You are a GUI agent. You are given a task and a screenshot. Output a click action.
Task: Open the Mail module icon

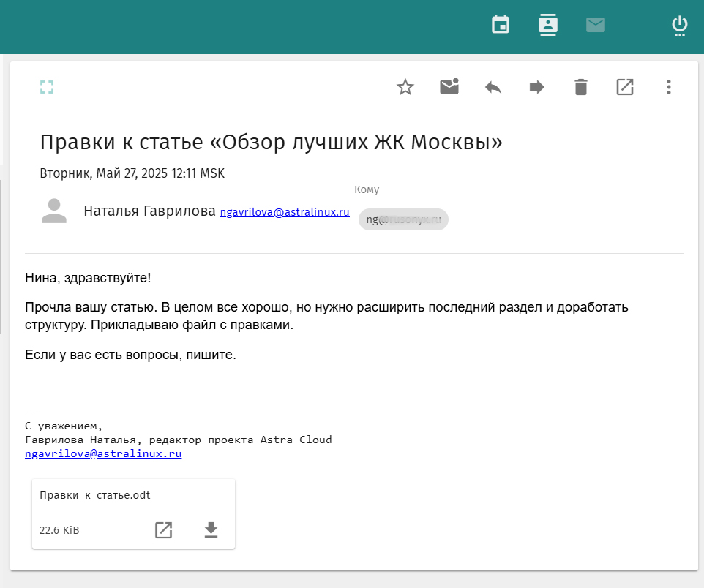596,25
